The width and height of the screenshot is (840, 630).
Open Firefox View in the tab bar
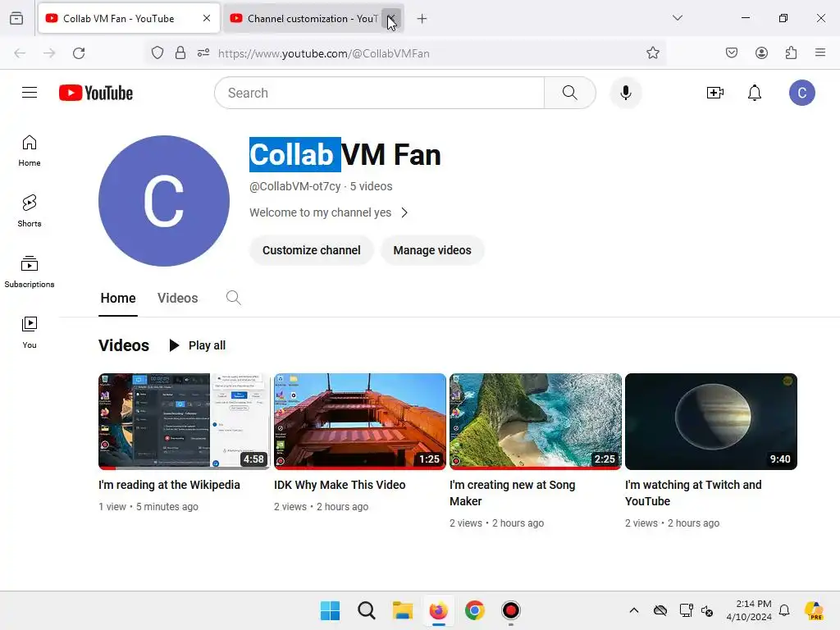pos(16,18)
